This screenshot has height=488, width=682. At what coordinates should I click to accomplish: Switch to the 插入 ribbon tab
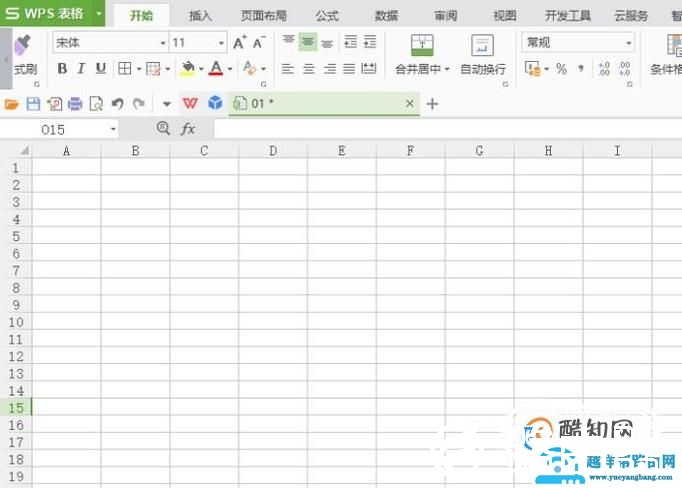pos(200,16)
